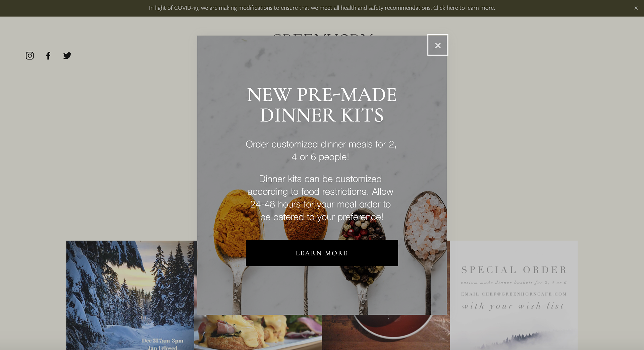
Task: Open the eggs benedict food photo
Action: tap(258, 332)
